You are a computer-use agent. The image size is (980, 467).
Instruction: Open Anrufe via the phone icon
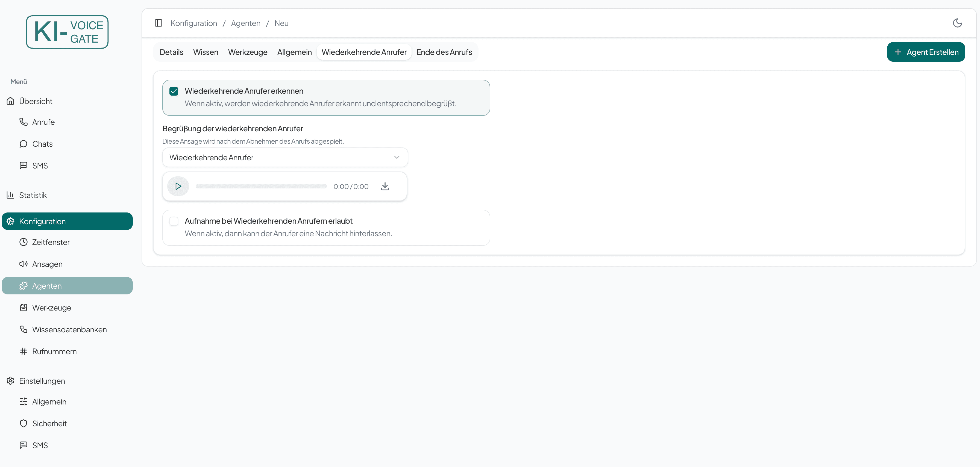click(x=24, y=122)
